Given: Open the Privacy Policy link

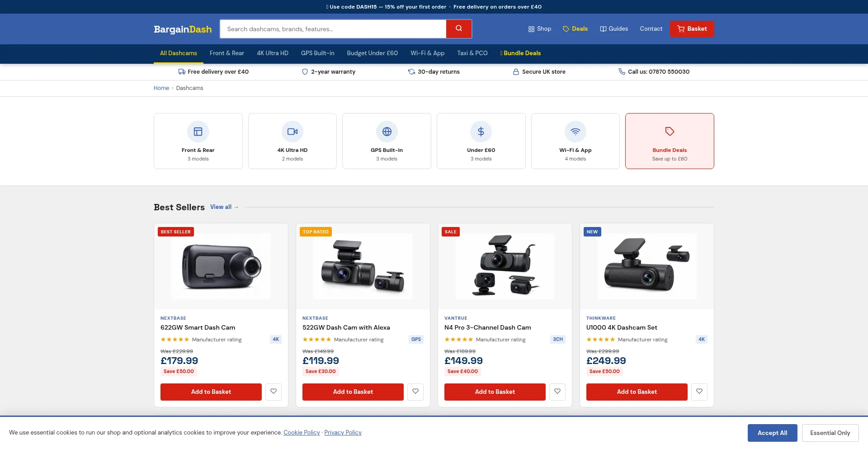Looking at the screenshot, I should [x=343, y=433].
